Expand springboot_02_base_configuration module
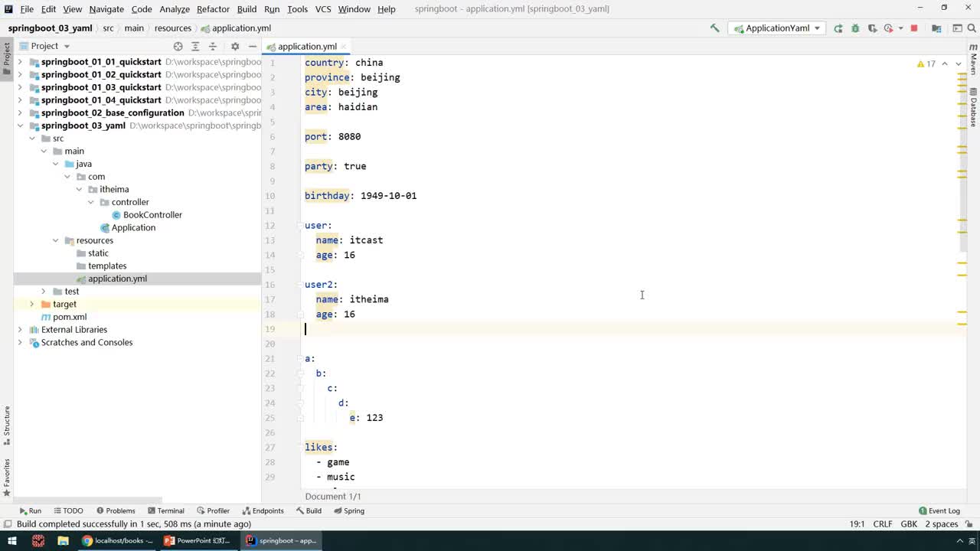This screenshot has height=551, width=980. coord(21,112)
